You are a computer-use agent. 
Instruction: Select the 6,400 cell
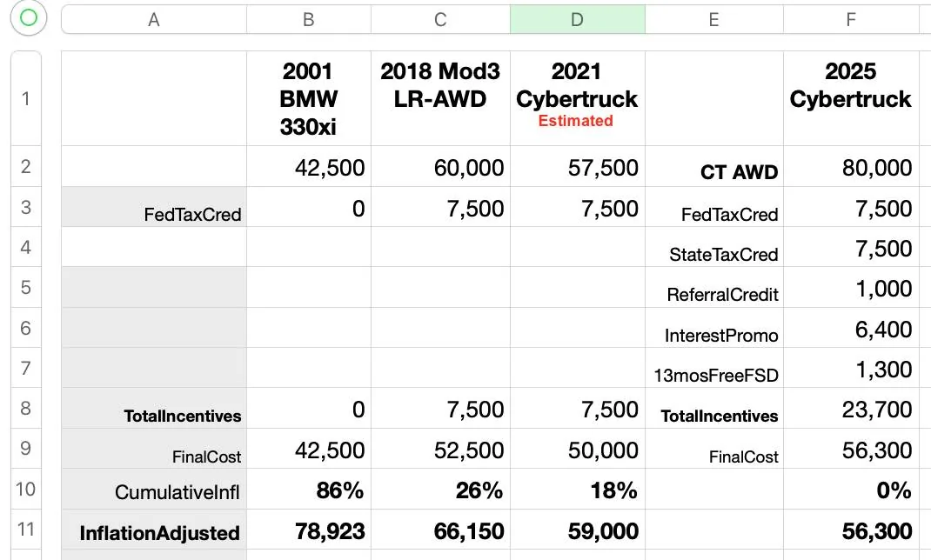point(851,328)
